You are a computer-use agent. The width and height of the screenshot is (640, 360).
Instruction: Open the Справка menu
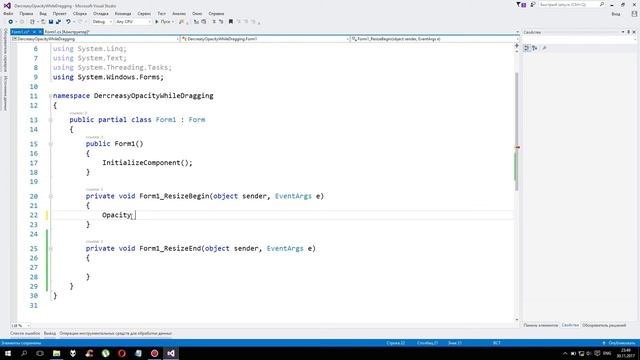(216, 13)
